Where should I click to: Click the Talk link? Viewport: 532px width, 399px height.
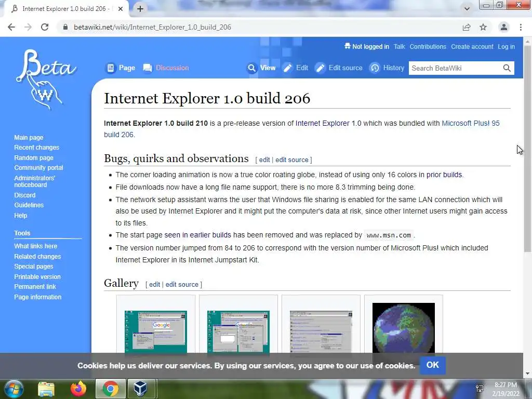point(400,47)
